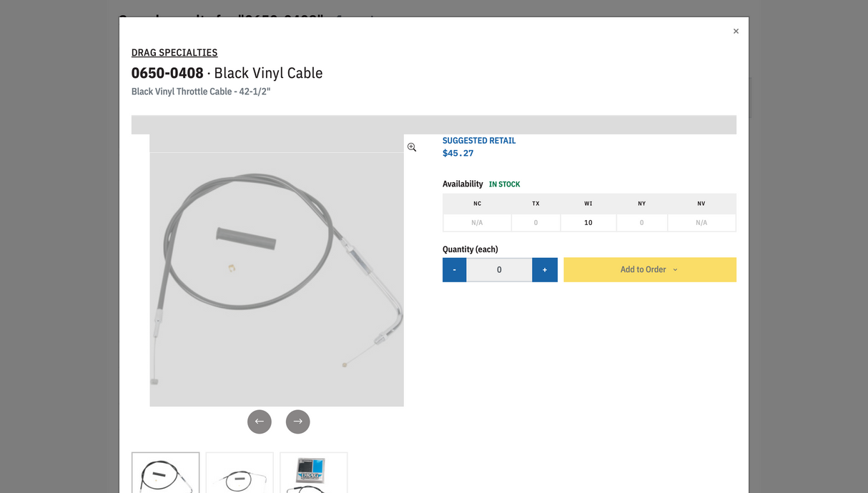This screenshot has width=868, height=493.
Task: Click the NY stock value 0
Action: (642, 223)
